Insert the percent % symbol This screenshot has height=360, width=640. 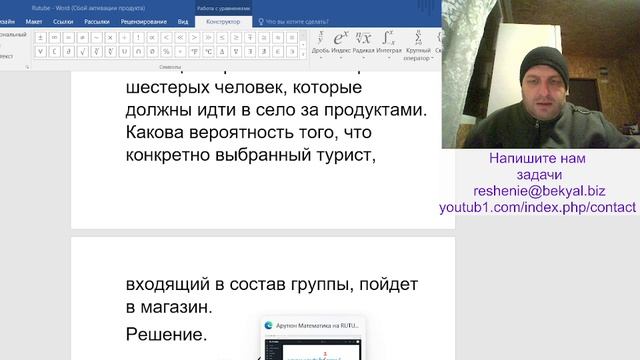tap(166, 52)
